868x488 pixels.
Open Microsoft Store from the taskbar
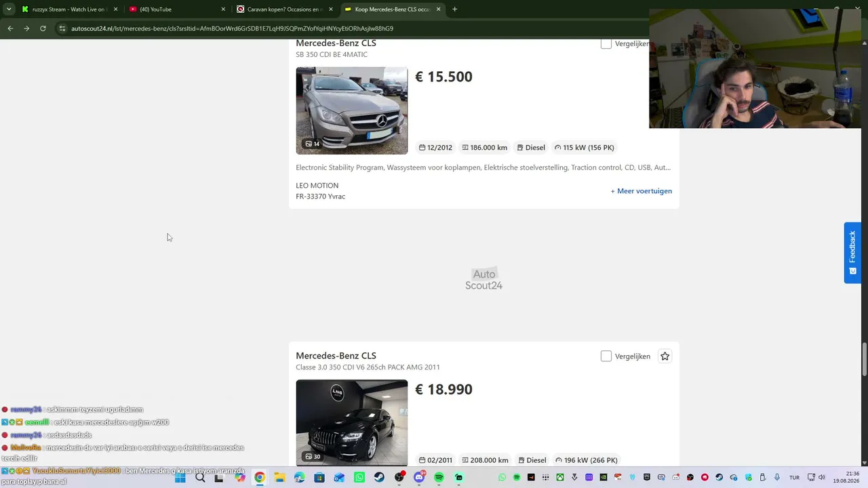[319, 478]
